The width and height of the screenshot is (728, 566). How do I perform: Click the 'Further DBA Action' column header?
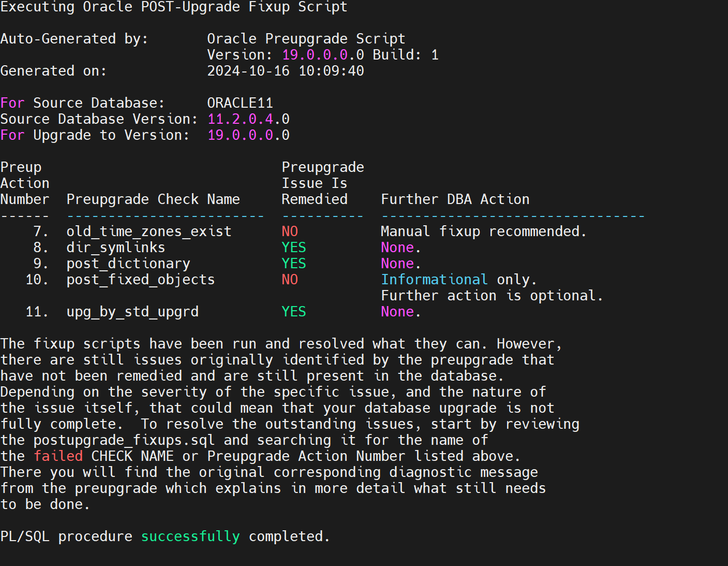(455, 199)
